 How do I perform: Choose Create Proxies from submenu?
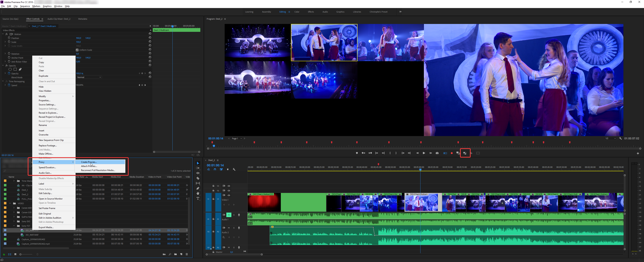coord(89,162)
